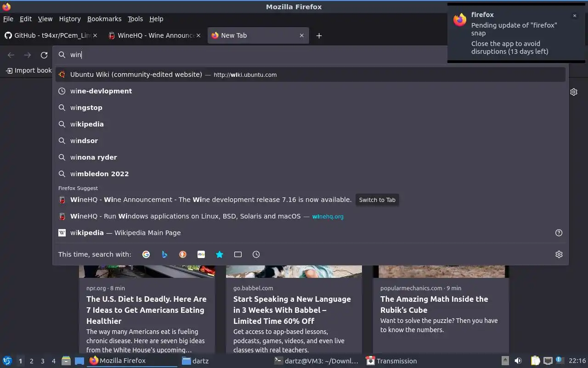
Task: Open the Help menu
Action: click(156, 19)
